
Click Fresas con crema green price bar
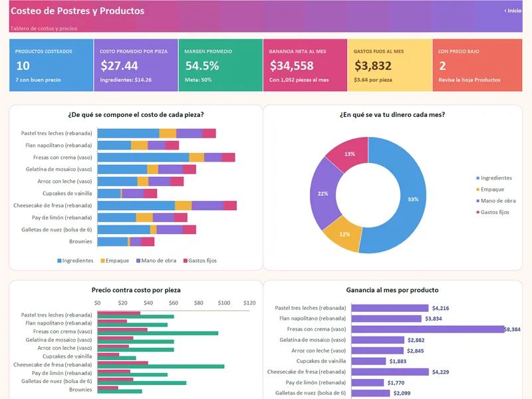(x=158, y=333)
